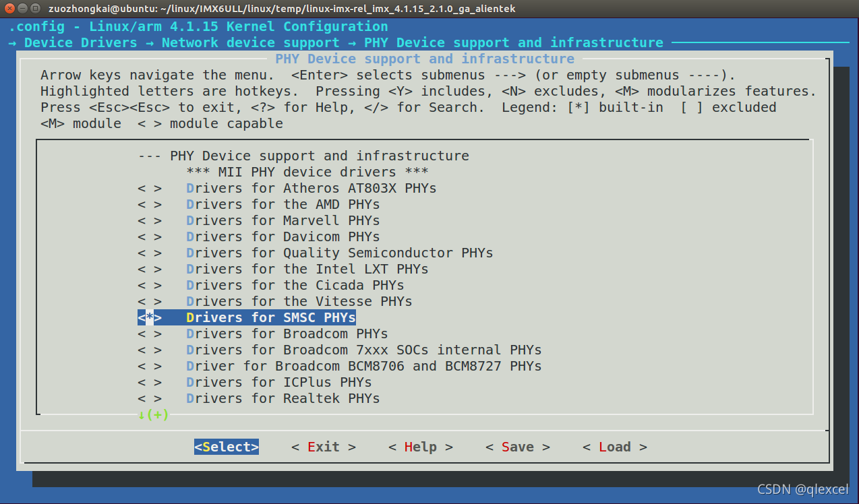Click 'Drivers for the AMD PHYs' text
The height and width of the screenshot is (504, 859).
point(283,204)
